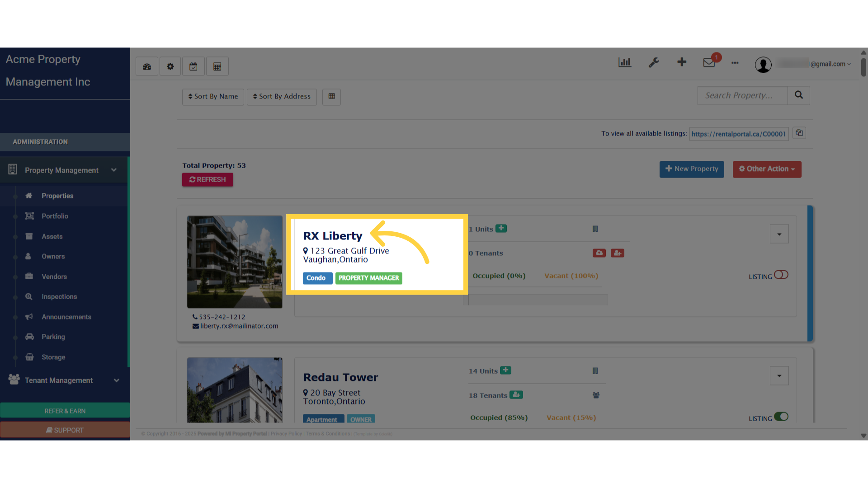Screen dimensions: 868x488
Task: Click the search magnifier next to Search Property
Action: pyautogui.click(x=798, y=95)
